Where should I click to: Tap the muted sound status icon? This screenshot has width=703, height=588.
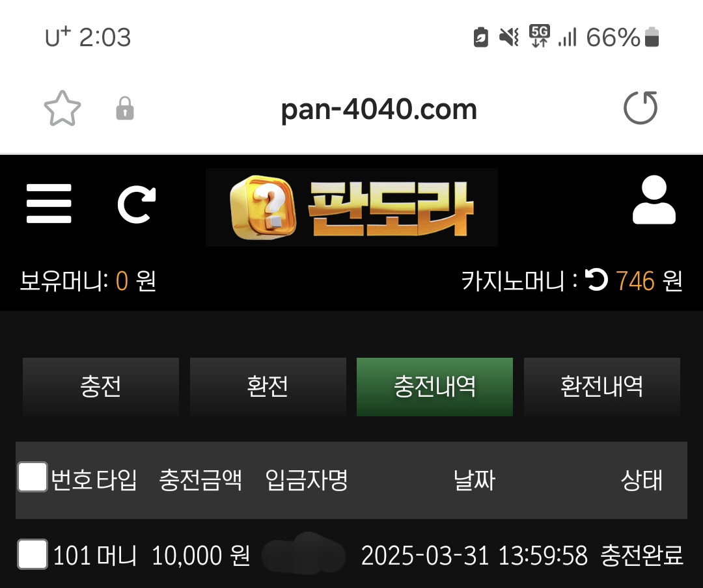pyautogui.click(x=509, y=36)
